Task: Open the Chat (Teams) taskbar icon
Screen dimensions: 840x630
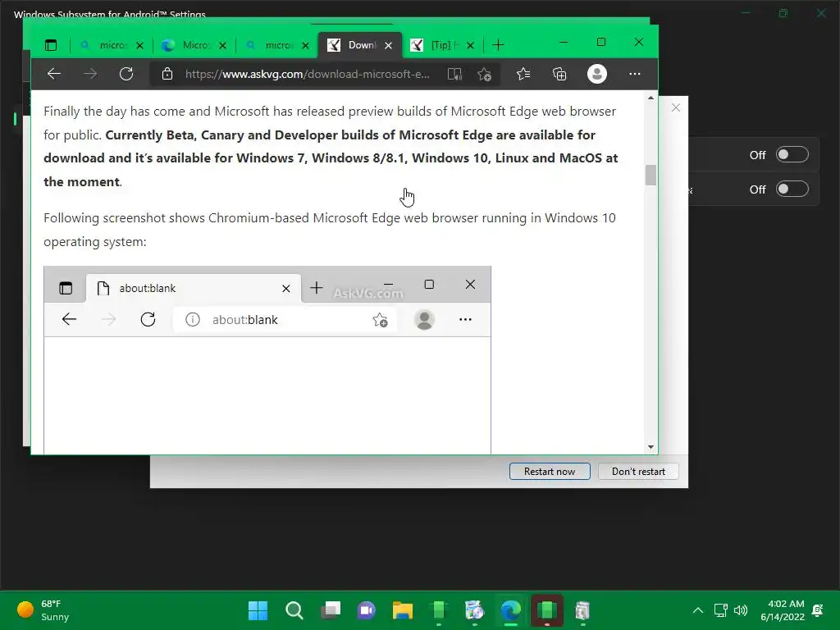Action: click(367, 610)
